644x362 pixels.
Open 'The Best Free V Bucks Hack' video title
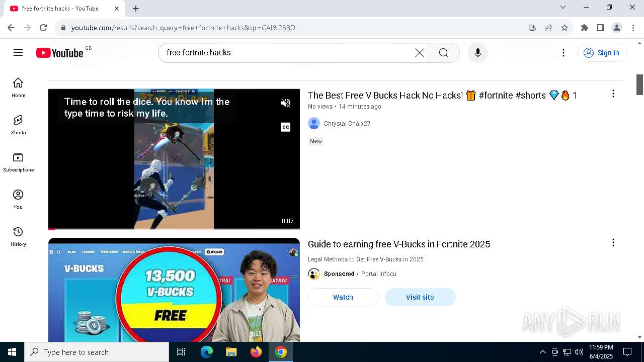point(442,96)
